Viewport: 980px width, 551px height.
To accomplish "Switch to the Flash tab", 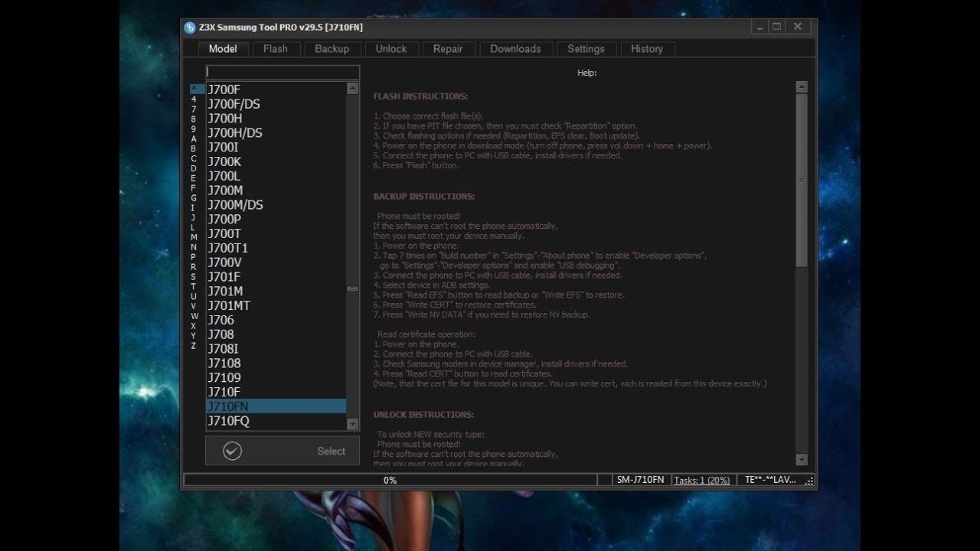I will pos(276,48).
